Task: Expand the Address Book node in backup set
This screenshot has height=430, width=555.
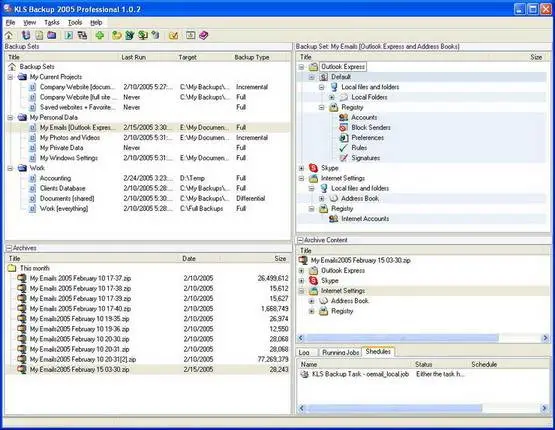Action: (x=321, y=199)
